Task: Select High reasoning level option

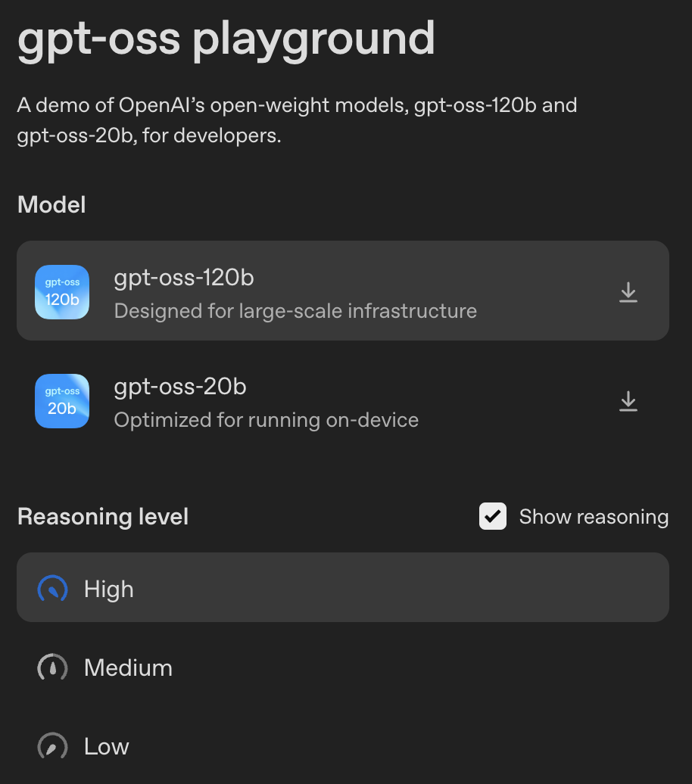Action: [343, 587]
